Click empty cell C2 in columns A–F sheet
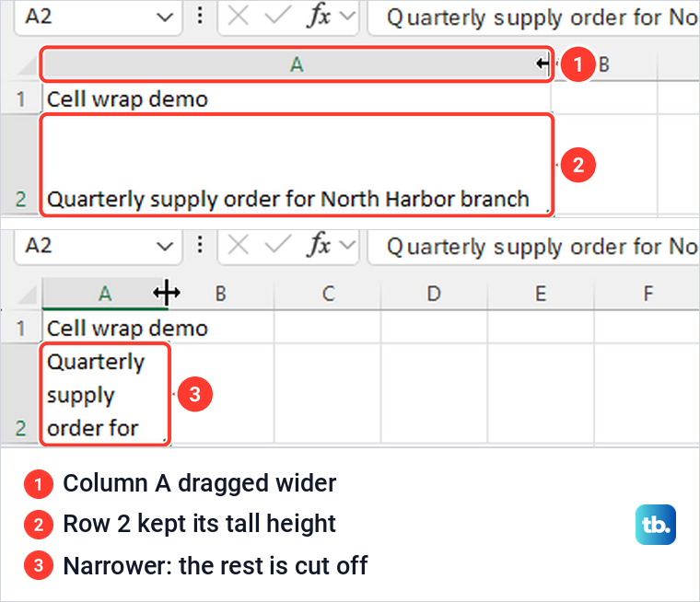Screen dimensions: 700x602 pos(328,394)
